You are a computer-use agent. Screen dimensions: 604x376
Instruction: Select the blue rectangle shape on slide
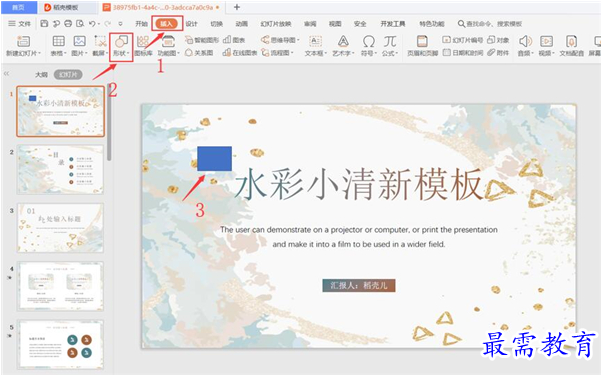click(215, 158)
